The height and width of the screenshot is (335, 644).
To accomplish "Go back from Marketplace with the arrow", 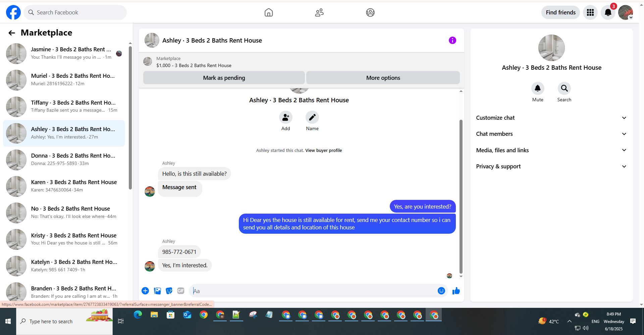I will 12,33.
